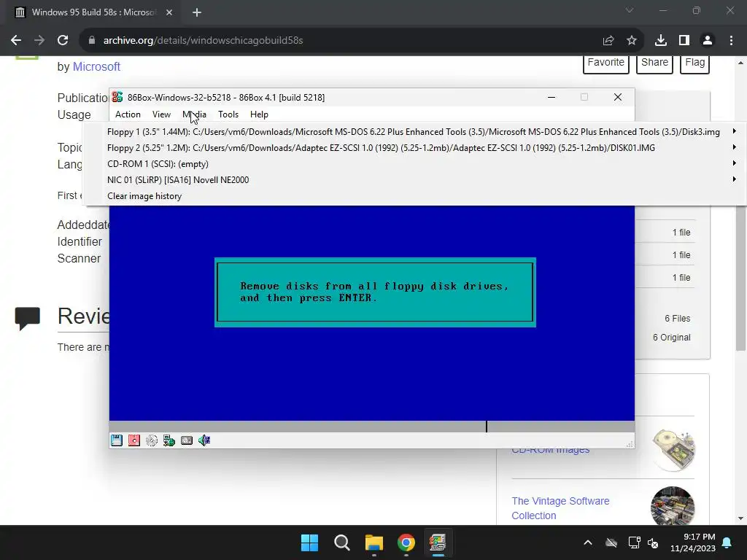The width and height of the screenshot is (747, 560).
Task: Click the sound speaker status icon in 86Box
Action: [204, 440]
